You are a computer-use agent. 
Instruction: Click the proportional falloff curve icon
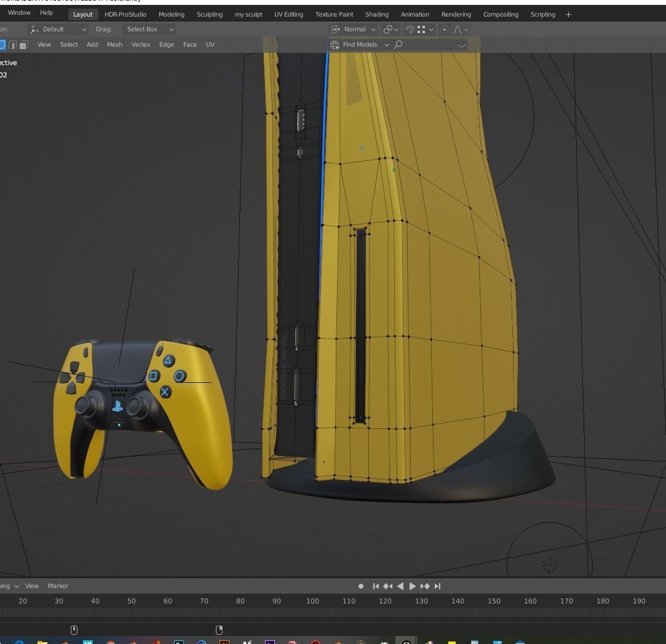point(458,29)
